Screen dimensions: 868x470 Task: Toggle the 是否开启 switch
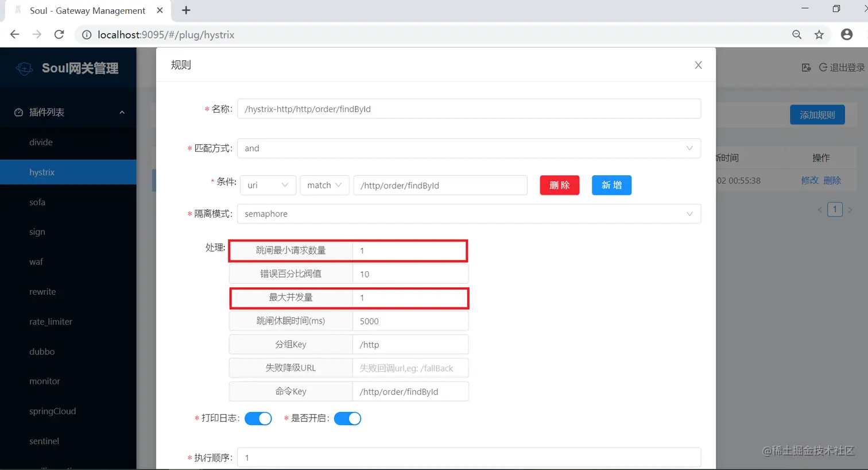coord(348,418)
